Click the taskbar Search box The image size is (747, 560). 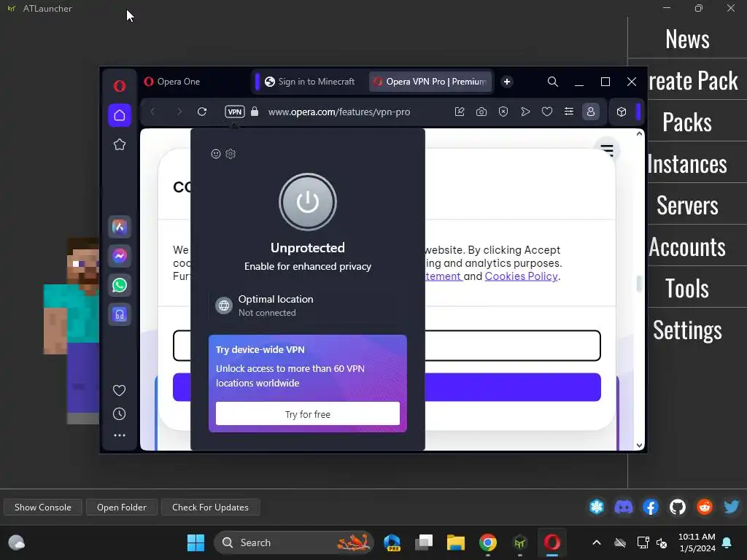click(294, 542)
